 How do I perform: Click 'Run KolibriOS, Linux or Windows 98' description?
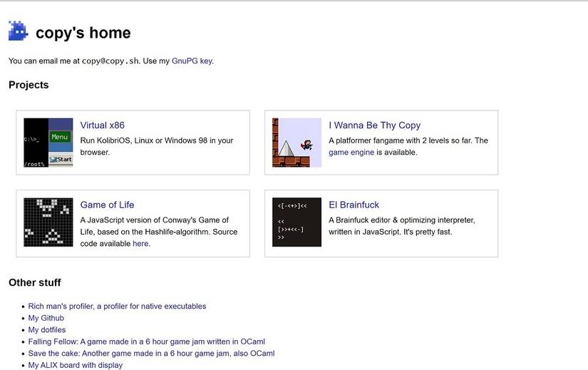pos(157,146)
